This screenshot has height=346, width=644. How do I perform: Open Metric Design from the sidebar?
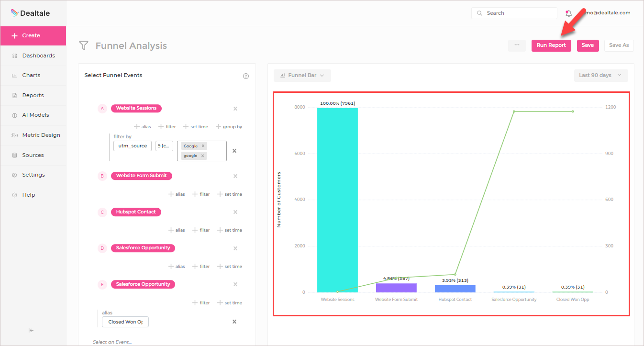pos(33,135)
